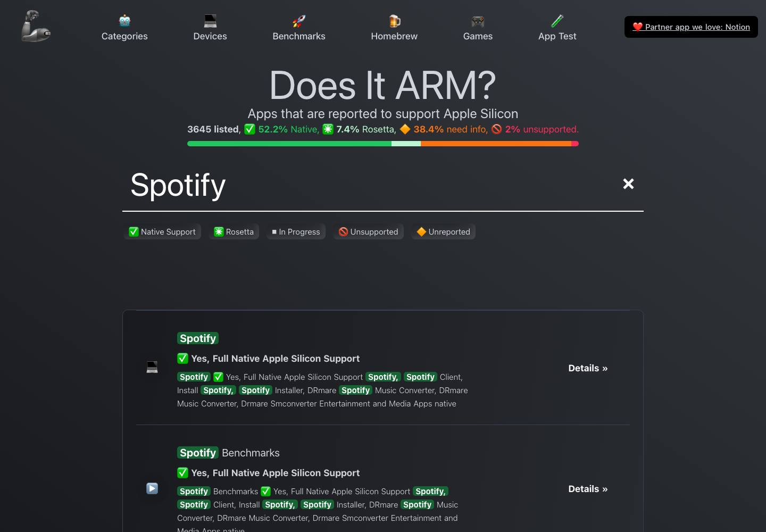Click the robot Categories icon
Viewport: 766px width, 532px height.
coord(124,21)
